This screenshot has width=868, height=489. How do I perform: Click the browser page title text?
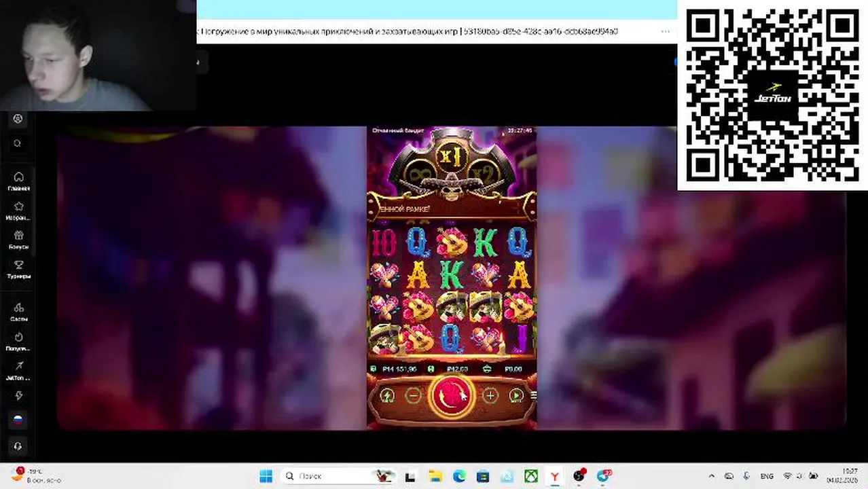click(x=409, y=31)
